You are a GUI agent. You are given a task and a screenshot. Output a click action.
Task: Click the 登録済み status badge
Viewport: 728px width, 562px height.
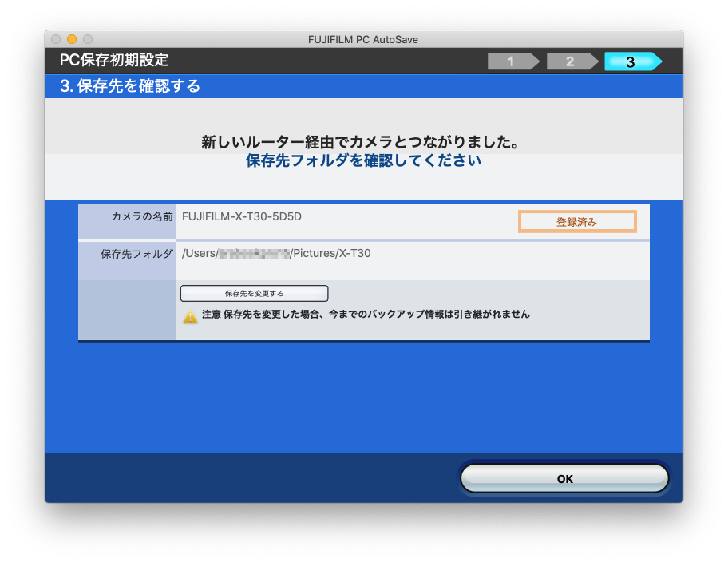point(577,222)
